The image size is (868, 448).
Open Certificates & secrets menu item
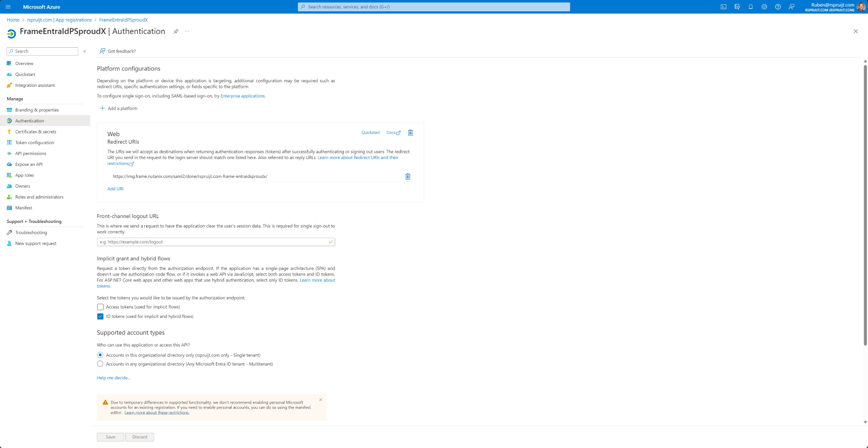(35, 132)
